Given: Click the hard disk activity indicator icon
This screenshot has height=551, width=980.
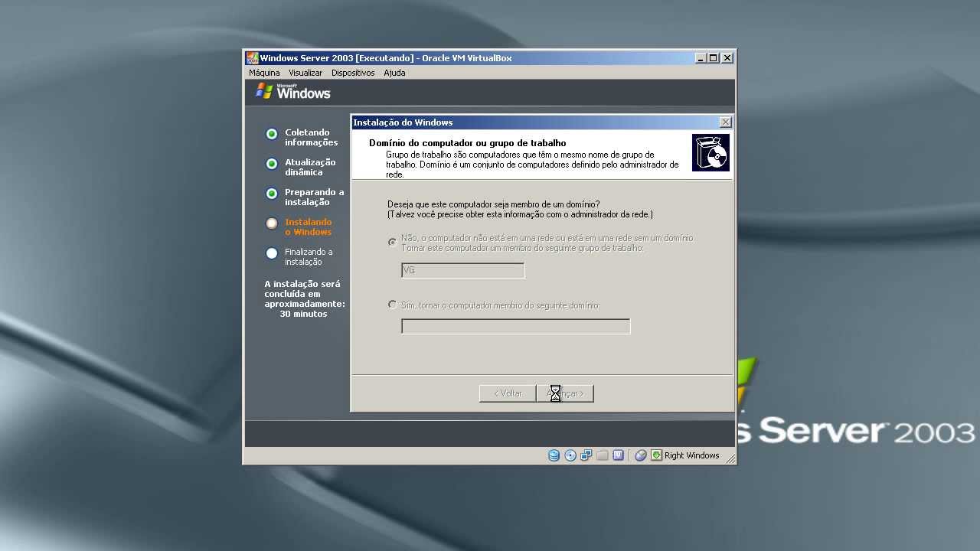Looking at the screenshot, I should pyautogui.click(x=554, y=455).
